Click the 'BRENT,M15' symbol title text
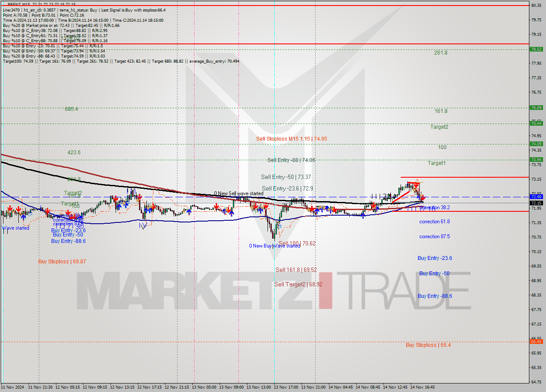Viewport: 546px width, 392px height. [18, 4]
